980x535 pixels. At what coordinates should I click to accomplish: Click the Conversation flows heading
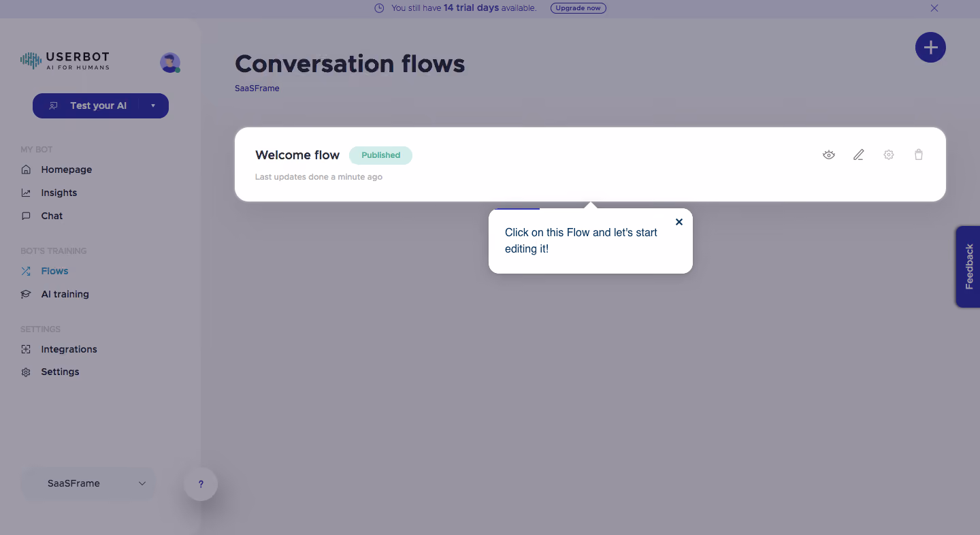(x=350, y=63)
